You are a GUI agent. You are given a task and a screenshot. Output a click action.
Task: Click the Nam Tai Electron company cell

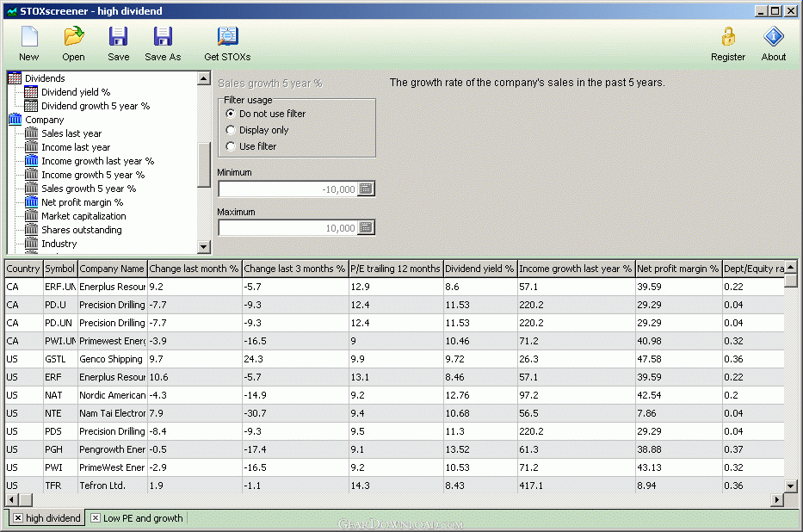pos(112,413)
